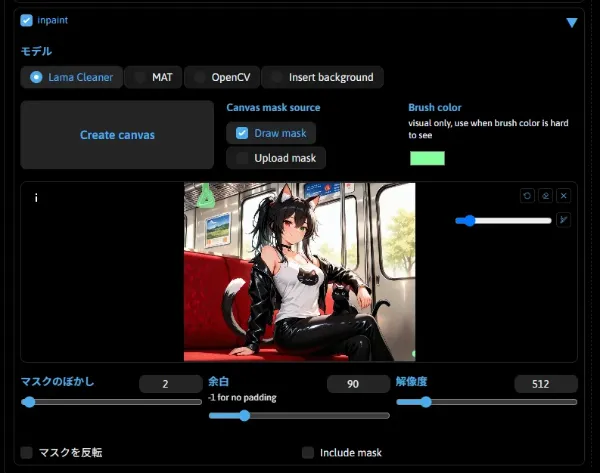The height and width of the screenshot is (473, 600).
Task: Click the undo icon on the canvas
Action: [527, 196]
